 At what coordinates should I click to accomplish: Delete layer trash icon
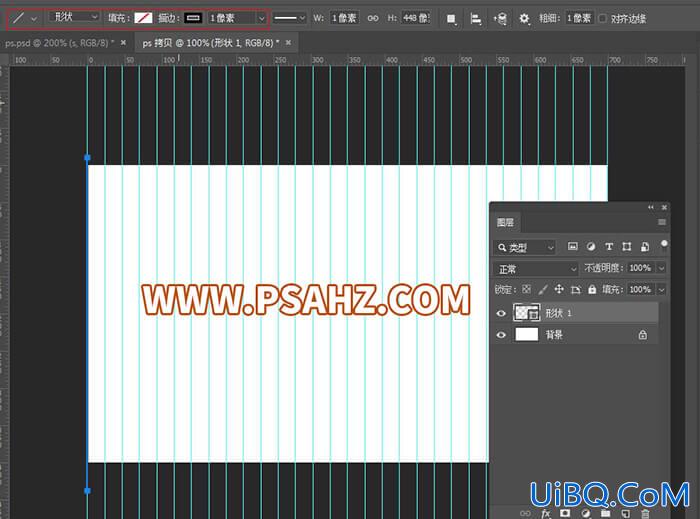645,513
